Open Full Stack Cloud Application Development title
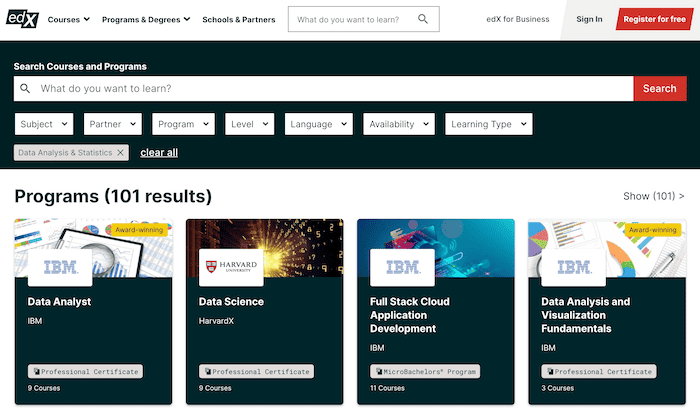 click(410, 315)
